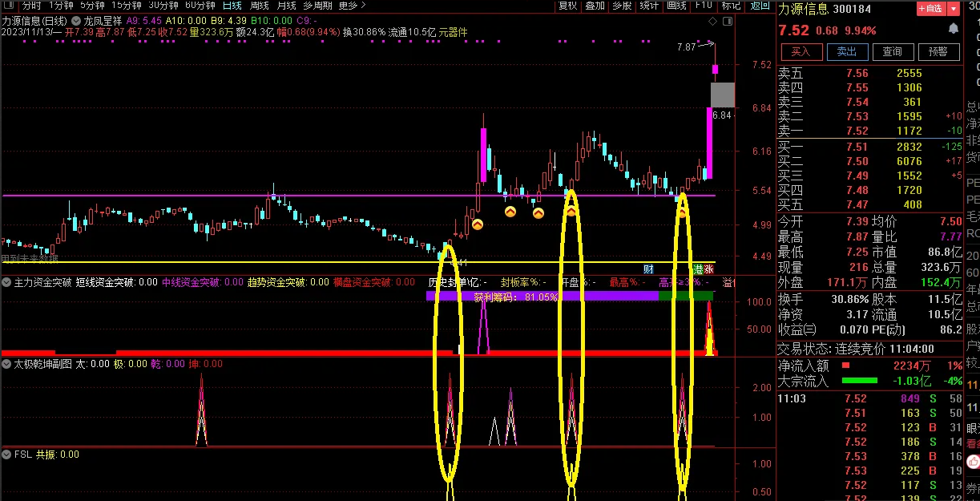Click the 涨 marker badge on chart
This screenshot has width=980, height=501.
[708, 269]
